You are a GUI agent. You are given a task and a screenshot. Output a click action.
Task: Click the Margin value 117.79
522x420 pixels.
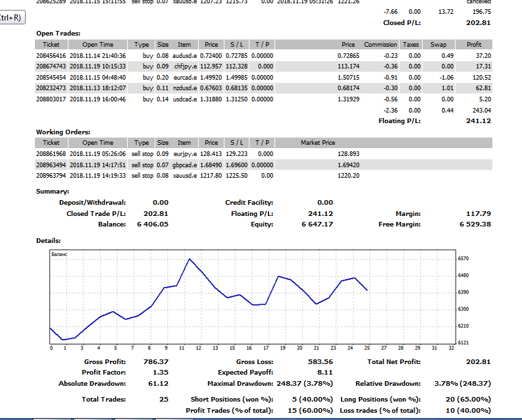479,214
